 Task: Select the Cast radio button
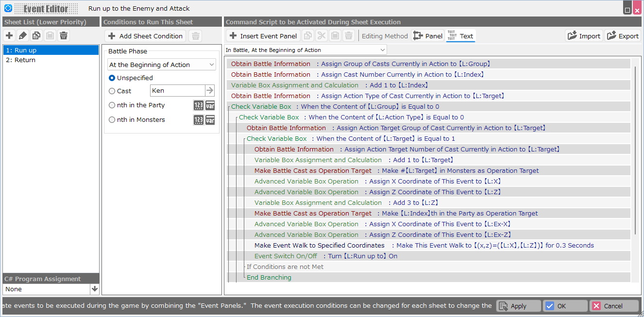(x=112, y=91)
